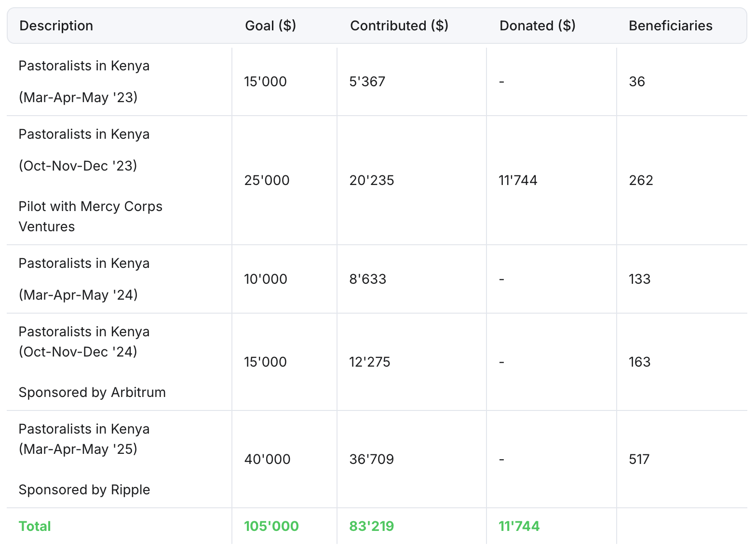Select the Sponsored by Ripple text
This screenshot has height=555, width=756.
coord(84,489)
